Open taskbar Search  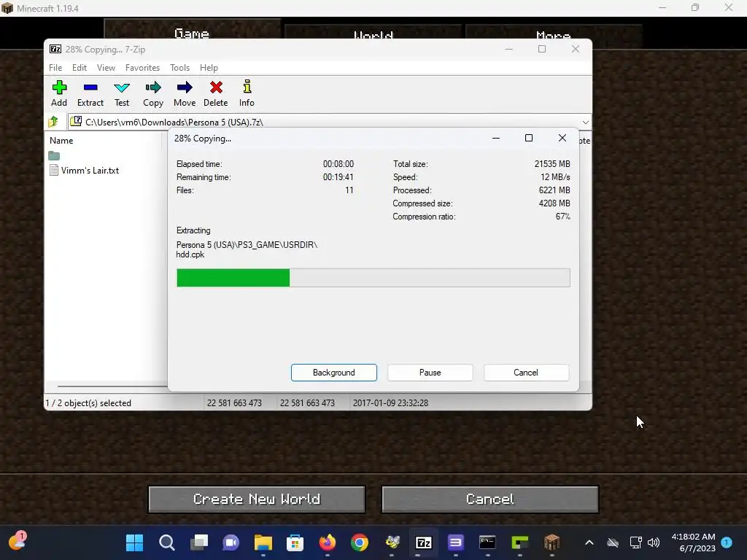tap(167, 542)
